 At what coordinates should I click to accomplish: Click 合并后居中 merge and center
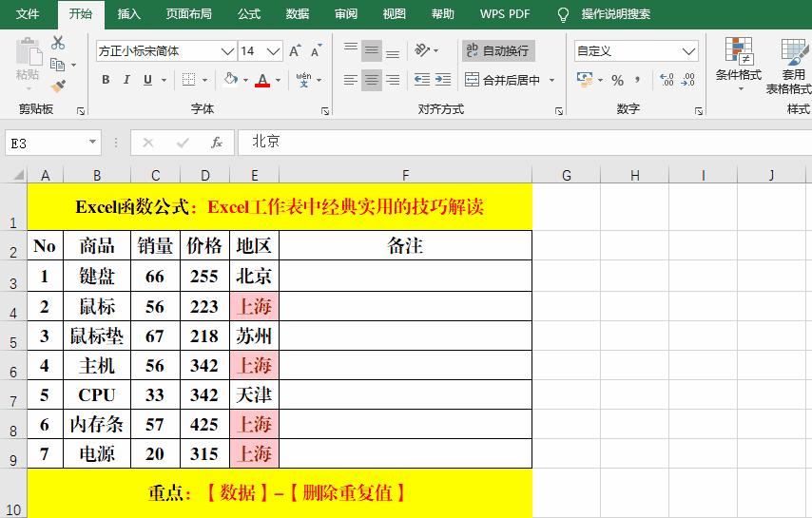click(502, 80)
